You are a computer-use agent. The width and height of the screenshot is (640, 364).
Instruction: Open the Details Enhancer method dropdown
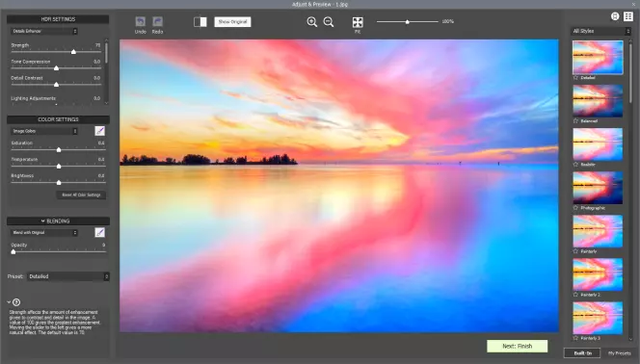44,31
